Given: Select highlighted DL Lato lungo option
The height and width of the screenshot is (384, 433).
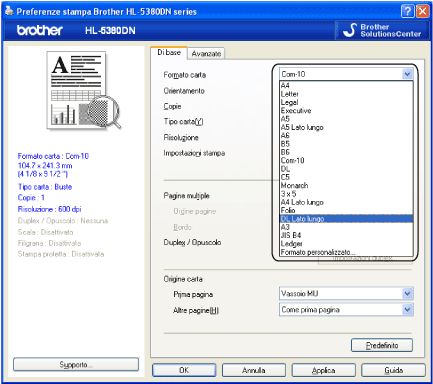Looking at the screenshot, I should (346, 219).
